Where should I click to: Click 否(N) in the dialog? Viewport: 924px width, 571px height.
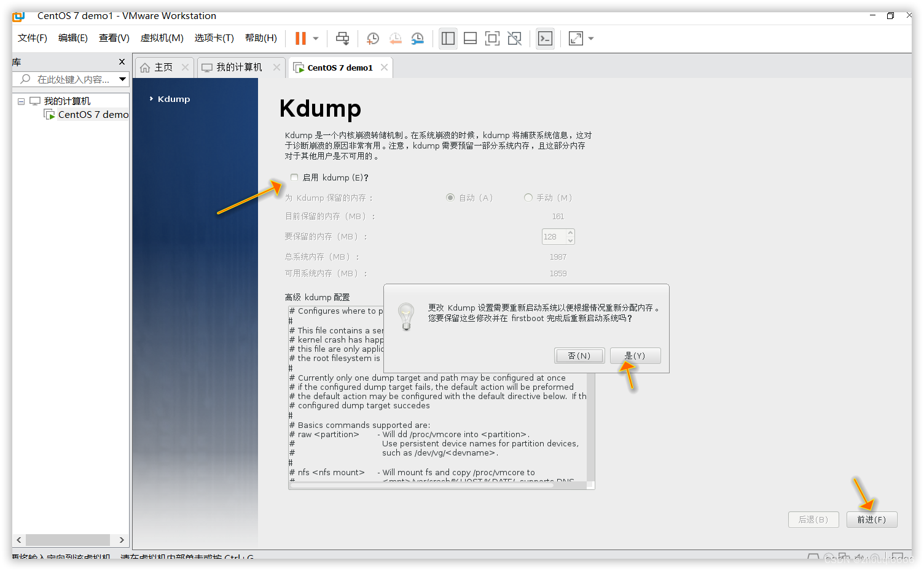point(579,355)
